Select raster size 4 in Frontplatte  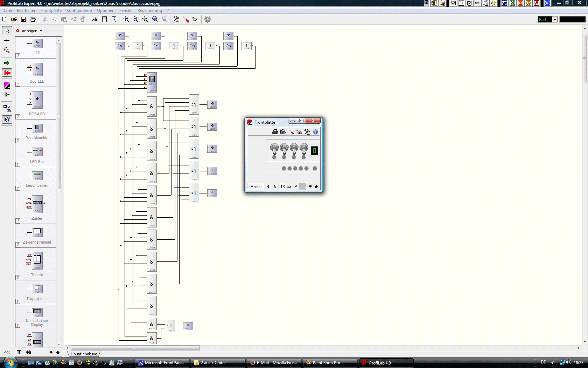[268, 186]
